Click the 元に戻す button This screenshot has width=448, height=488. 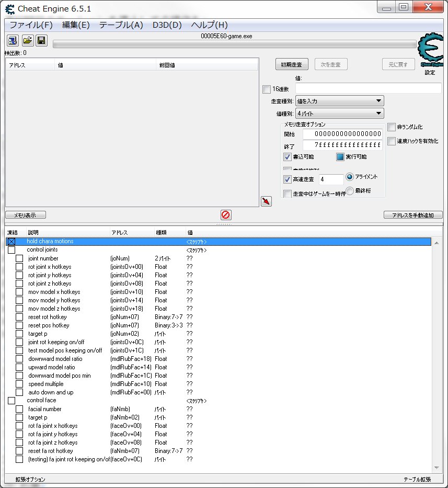398,64
